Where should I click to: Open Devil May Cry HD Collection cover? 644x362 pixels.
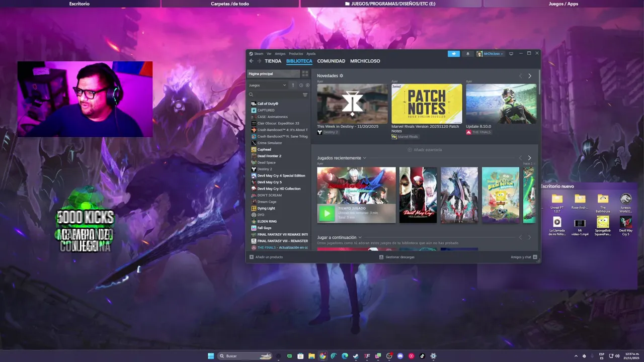coord(418,195)
